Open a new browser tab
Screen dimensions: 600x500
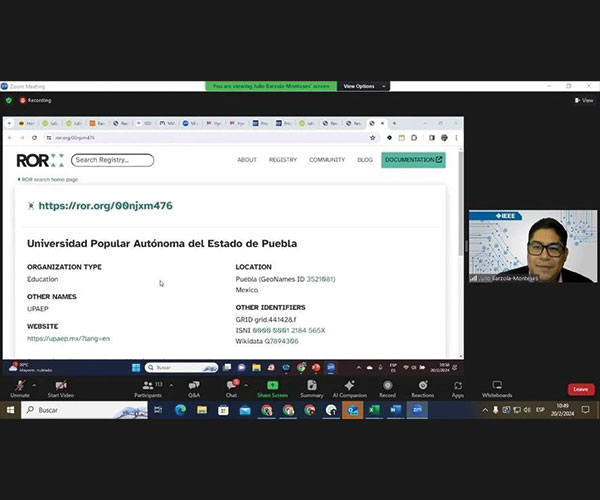click(395, 123)
